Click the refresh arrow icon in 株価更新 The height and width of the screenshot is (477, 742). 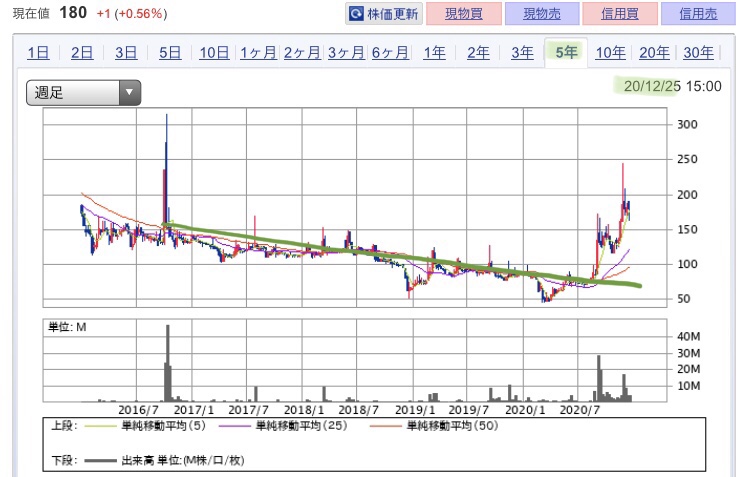point(356,14)
